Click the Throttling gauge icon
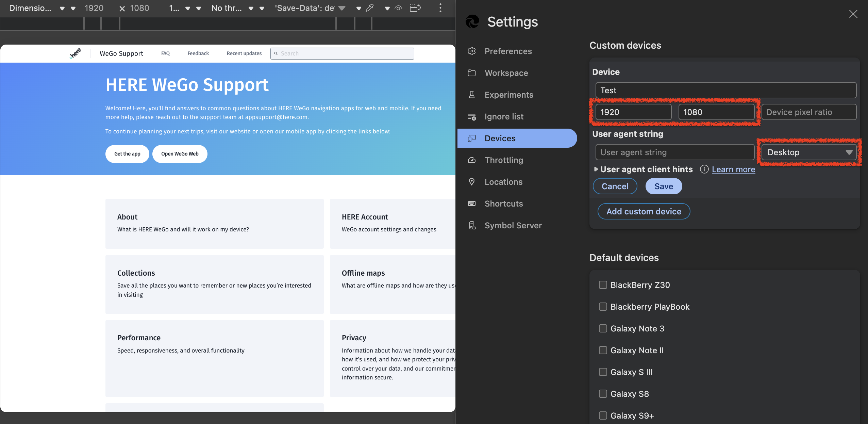The width and height of the screenshot is (868, 424). tap(472, 160)
